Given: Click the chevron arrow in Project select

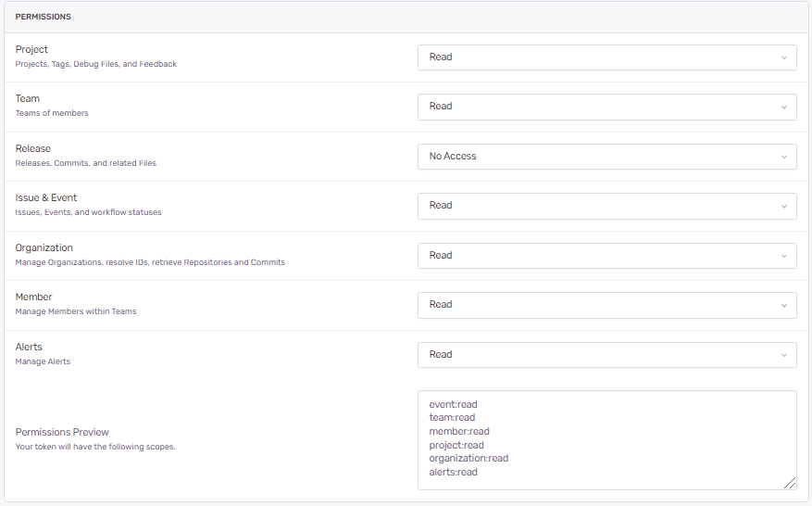Looking at the screenshot, I should tap(784, 57).
